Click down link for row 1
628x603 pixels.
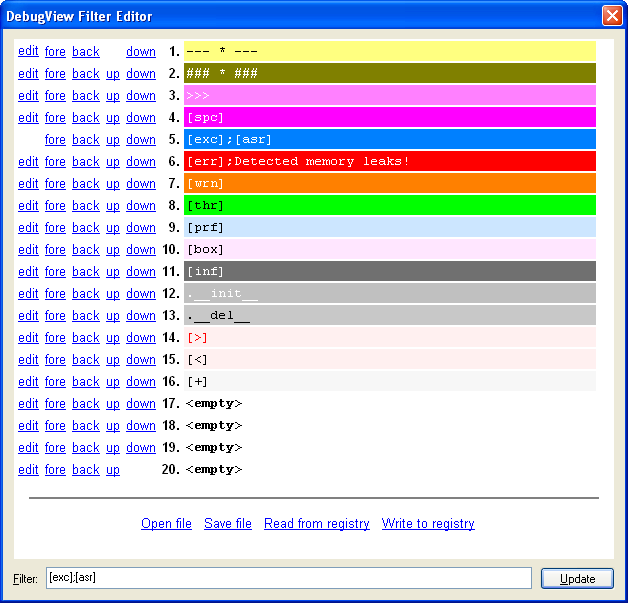[141, 51]
